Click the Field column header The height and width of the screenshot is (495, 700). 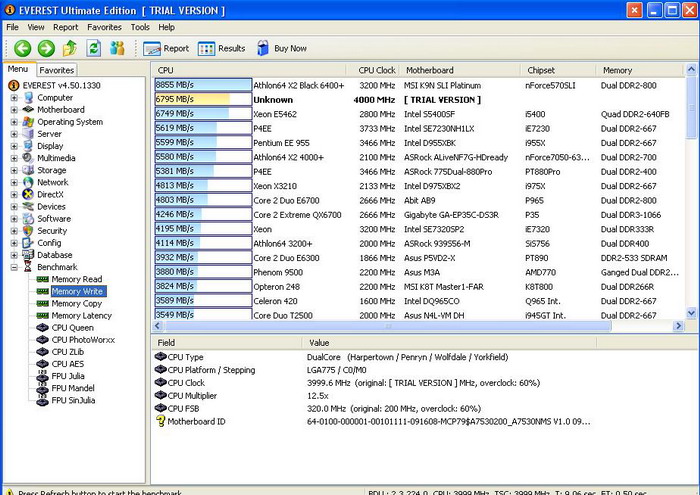click(x=227, y=343)
